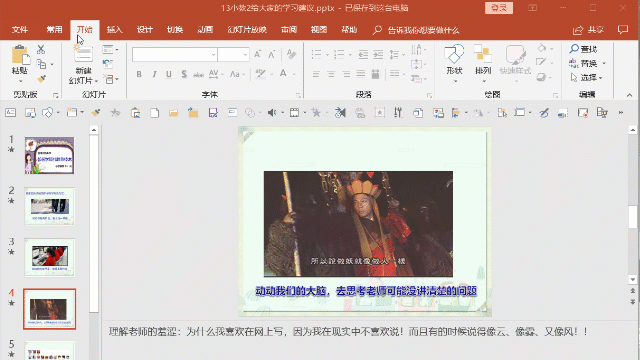
Task: Toggle text Shadow (S) formatting
Action: (184, 74)
